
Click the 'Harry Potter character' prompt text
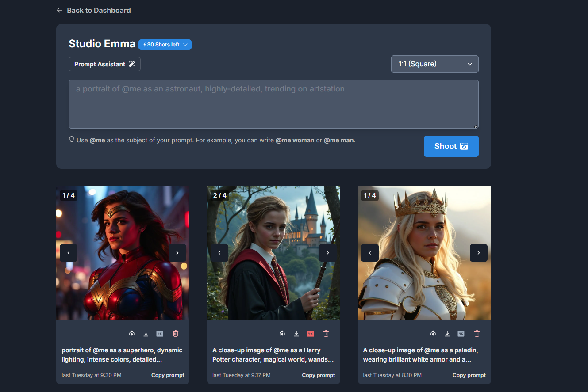273,355
